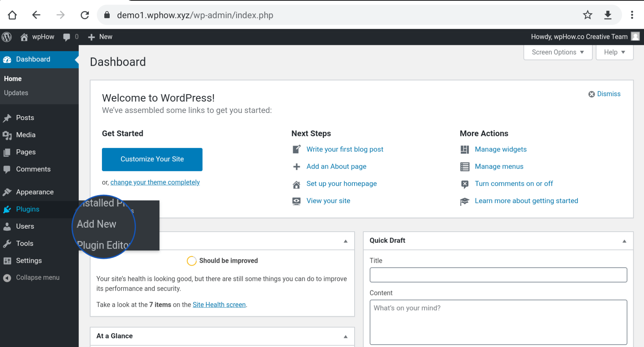
Task: Open the Screen Options dropdown
Action: tap(557, 52)
